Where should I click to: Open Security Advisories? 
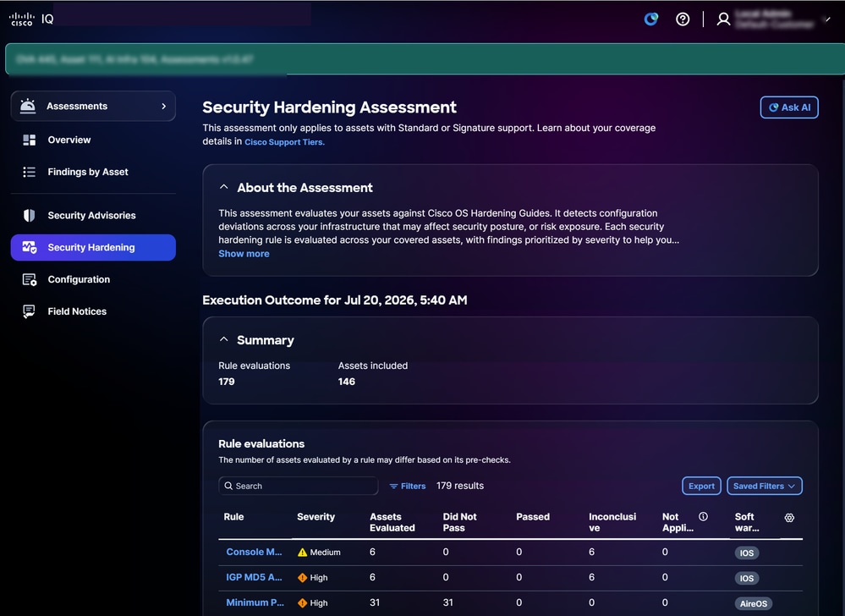point(93,216)
